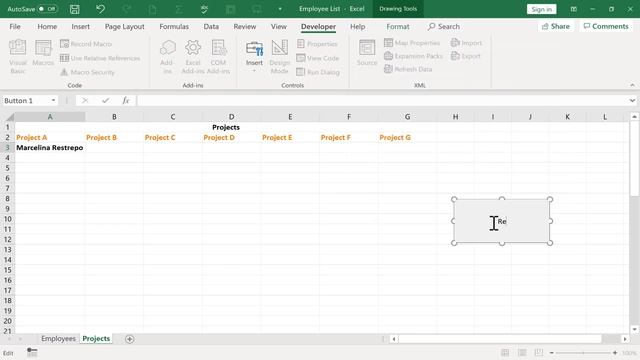Collapse the ribbon with the chevron
Screen dimensions: 640x360
[x=632, y=85]
